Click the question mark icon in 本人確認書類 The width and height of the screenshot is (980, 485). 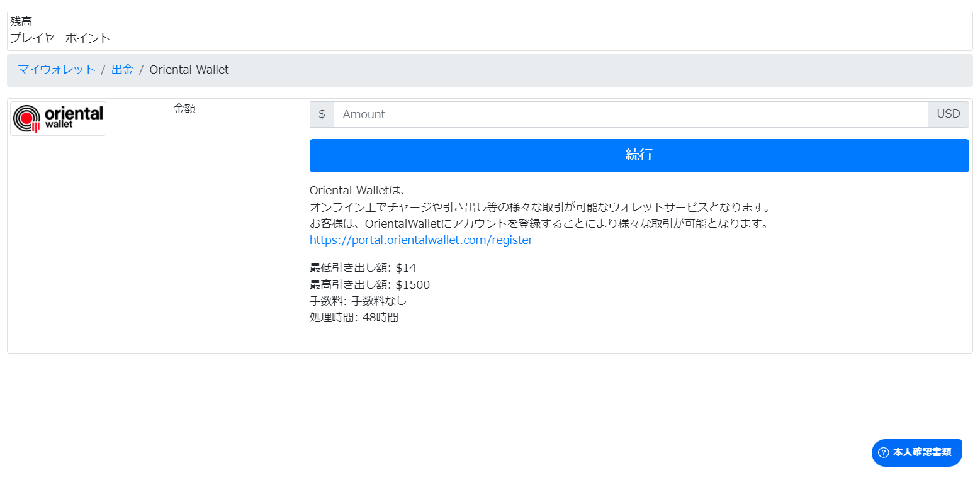(x=884, y=453)
